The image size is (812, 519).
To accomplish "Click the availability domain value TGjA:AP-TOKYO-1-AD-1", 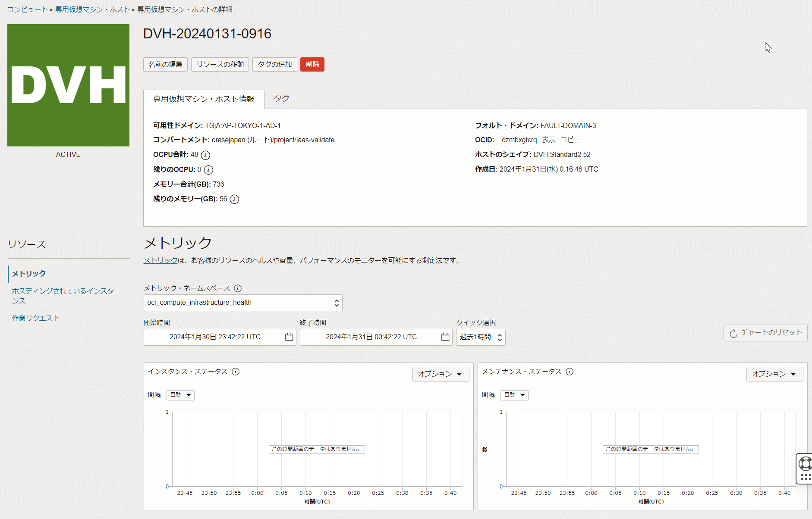I will tap(243, 125).
